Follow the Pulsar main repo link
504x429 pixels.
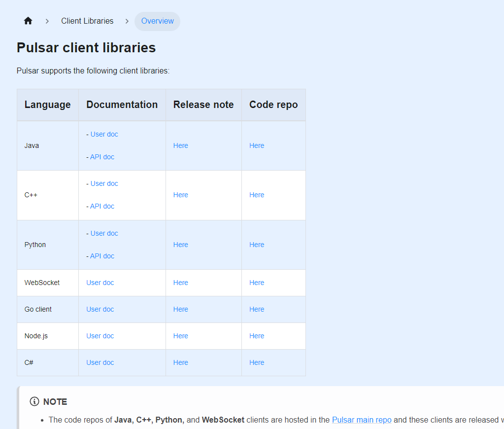[x=362, y=420]
